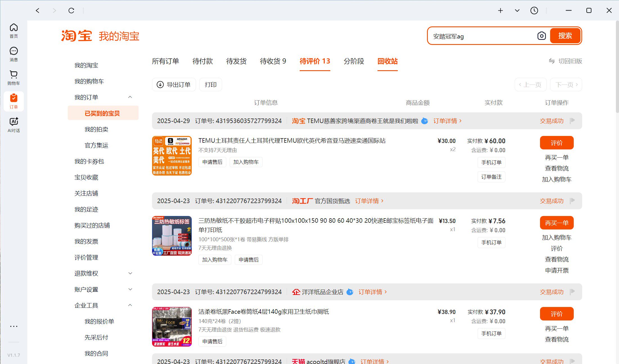Image resolution: width=619 pixels, height=364 pixels.
Task: Switch to the 待收货 tab
Action: click(x=273, y=61)
